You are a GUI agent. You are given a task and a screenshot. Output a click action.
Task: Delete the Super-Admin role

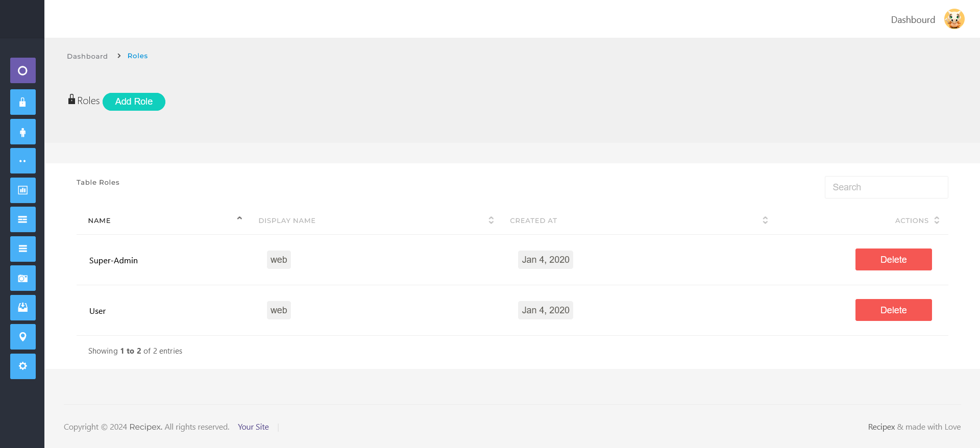point(893,260)
